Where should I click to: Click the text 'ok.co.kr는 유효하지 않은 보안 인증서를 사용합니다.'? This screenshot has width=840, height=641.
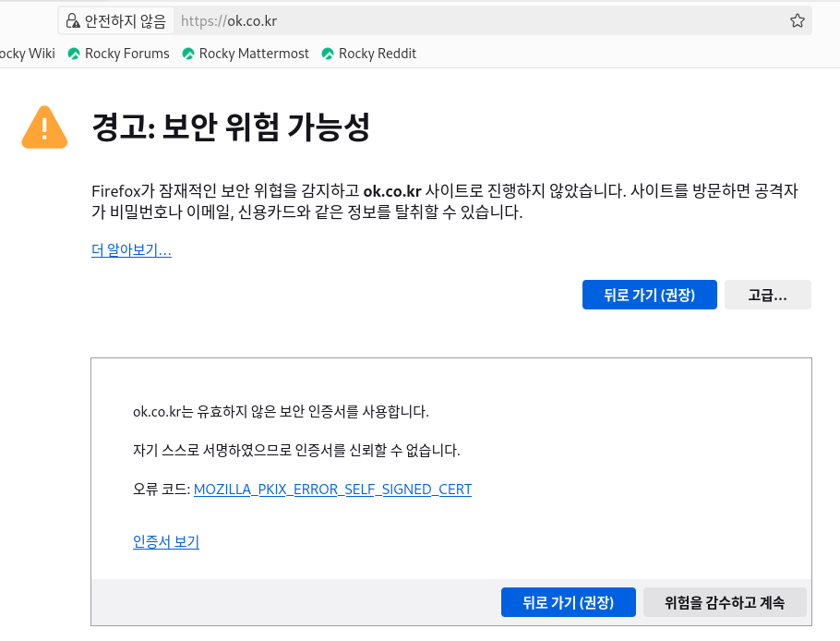click(x=281, y=412)
